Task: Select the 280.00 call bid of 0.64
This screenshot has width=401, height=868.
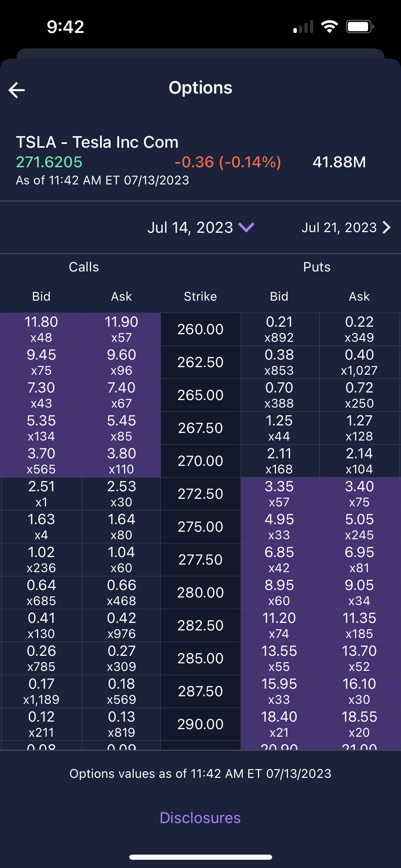Action: (41, 592)
